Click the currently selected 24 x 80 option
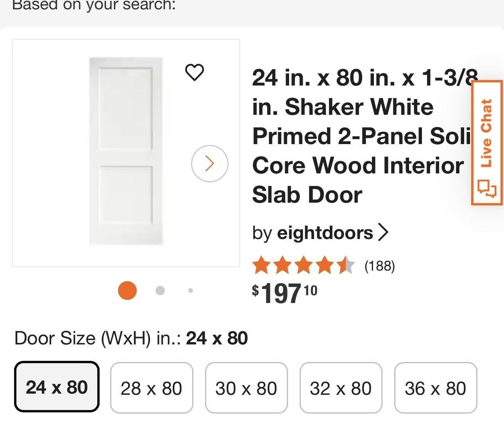This screenshot has width=504, height=428. tap(57, 387)
